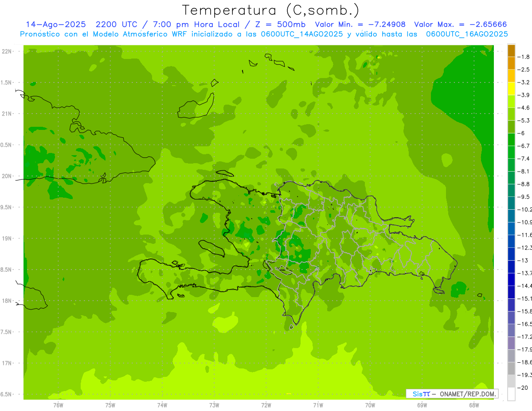Click the "2200 UTC" time text
The image size is (532, 411).
pyautogui.click(x=116, y=24)
